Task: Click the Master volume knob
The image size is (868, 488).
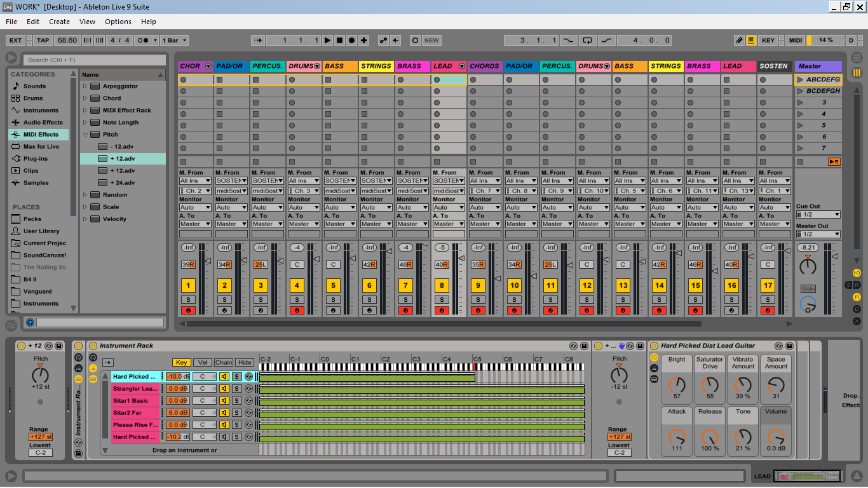Action: (x=808, y=266)
